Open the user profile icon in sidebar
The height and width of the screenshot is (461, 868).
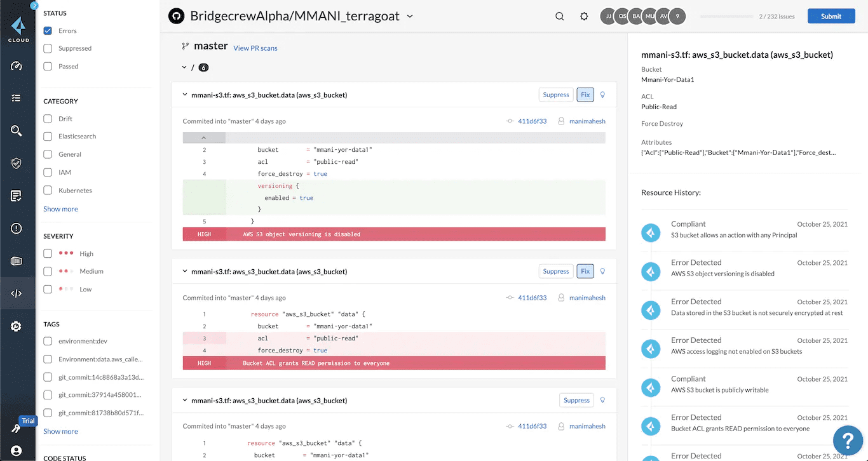click(x=17, y=450)
